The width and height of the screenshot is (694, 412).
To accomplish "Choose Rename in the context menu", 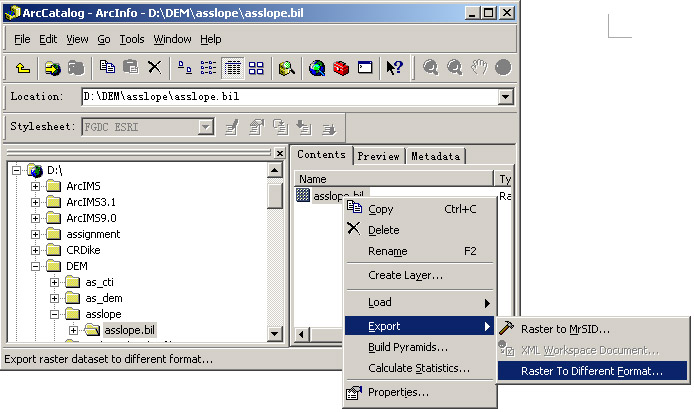I will [x=420, y=251].
